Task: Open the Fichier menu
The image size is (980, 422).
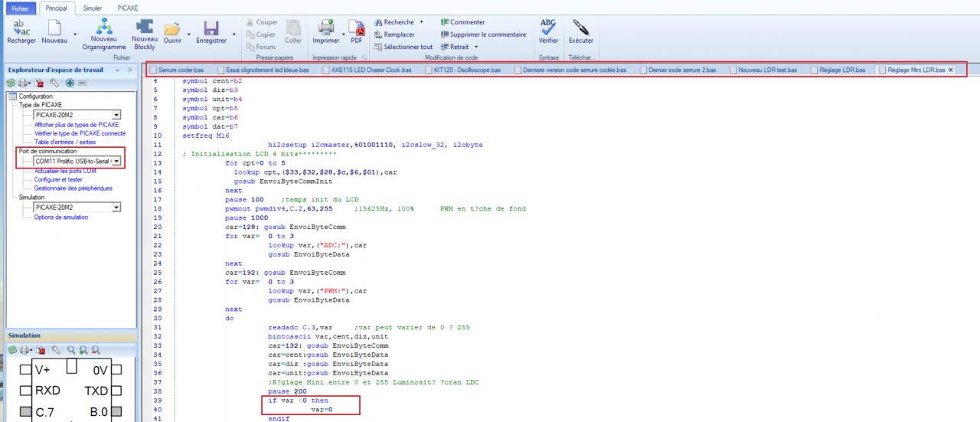Action: point(19,8)
